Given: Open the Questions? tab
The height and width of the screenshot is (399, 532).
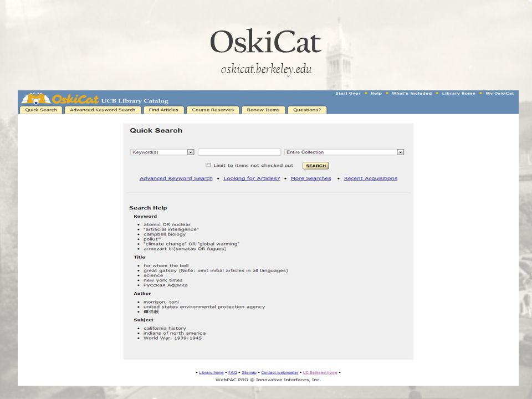Looking at the screenshot, I should 307,110.
